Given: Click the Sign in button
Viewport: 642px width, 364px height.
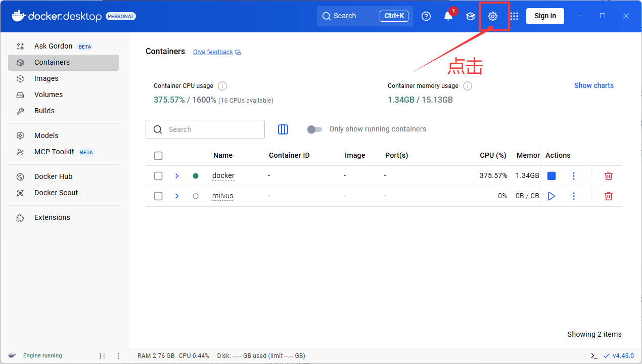Looking at the screenshot, I should pyautogui.click(x=545, y=16).
